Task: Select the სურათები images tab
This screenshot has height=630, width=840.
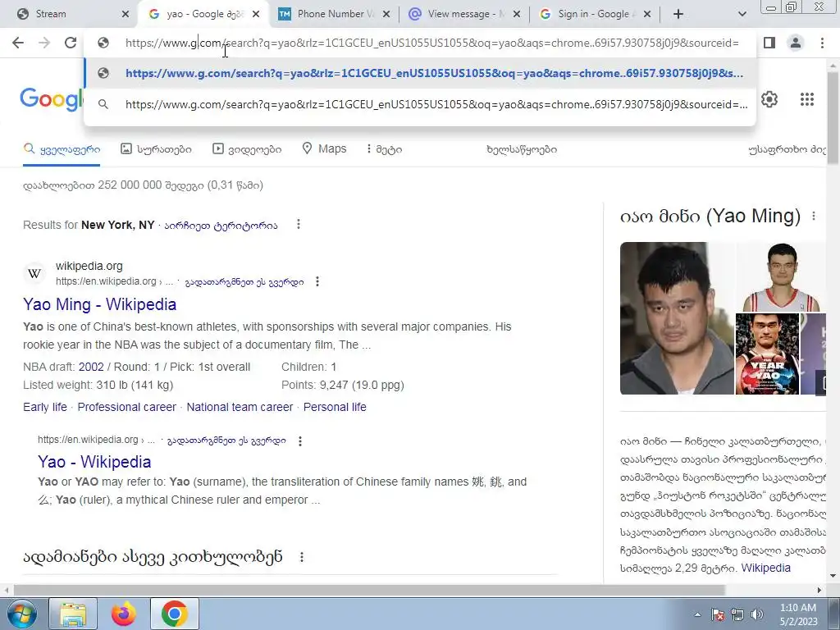Action: 156,149
